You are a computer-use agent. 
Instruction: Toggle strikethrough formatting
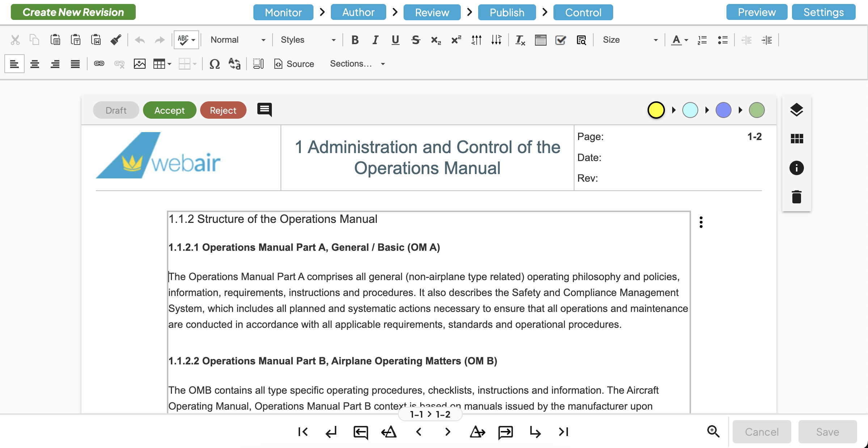pyautogui.click(x=416, y=40)
